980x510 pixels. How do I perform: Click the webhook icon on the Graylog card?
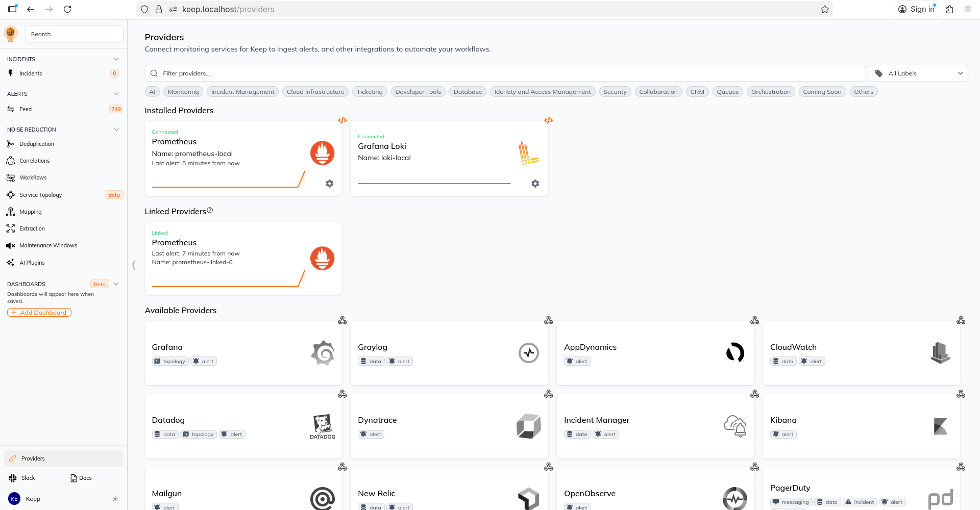coord(549,320)
